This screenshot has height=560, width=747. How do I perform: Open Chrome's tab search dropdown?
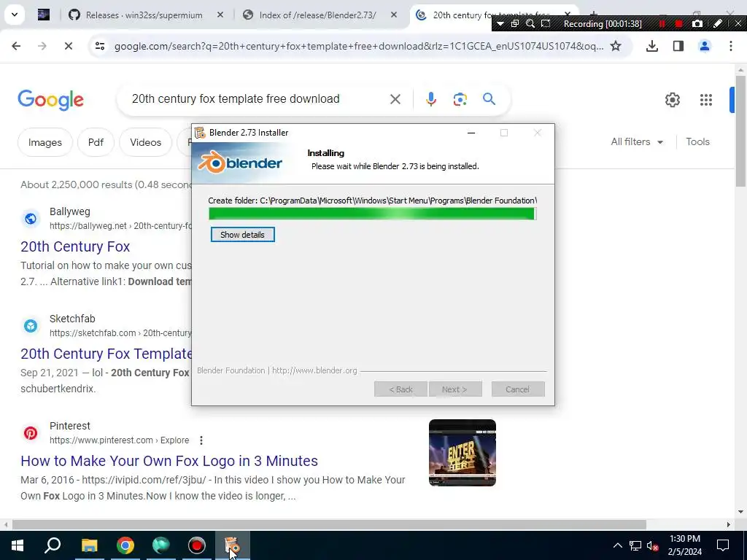15,15
